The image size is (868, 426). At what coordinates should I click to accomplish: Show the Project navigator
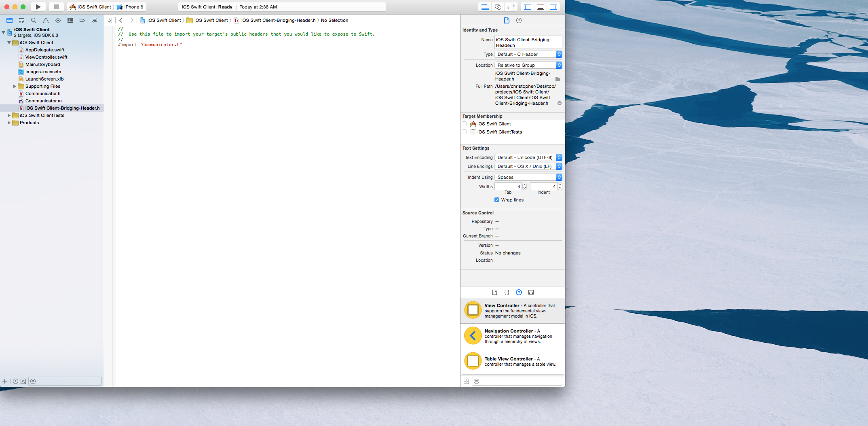[x=9, y=20]
